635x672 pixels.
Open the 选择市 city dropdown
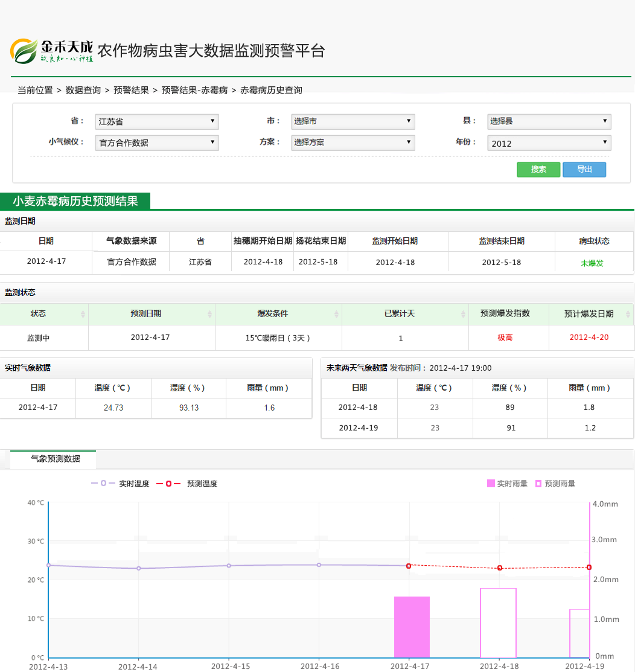(x=353, y=121)
